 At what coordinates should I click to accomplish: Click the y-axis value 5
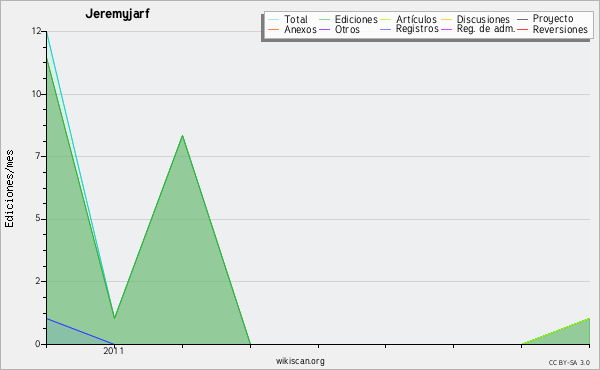(38, 218)
